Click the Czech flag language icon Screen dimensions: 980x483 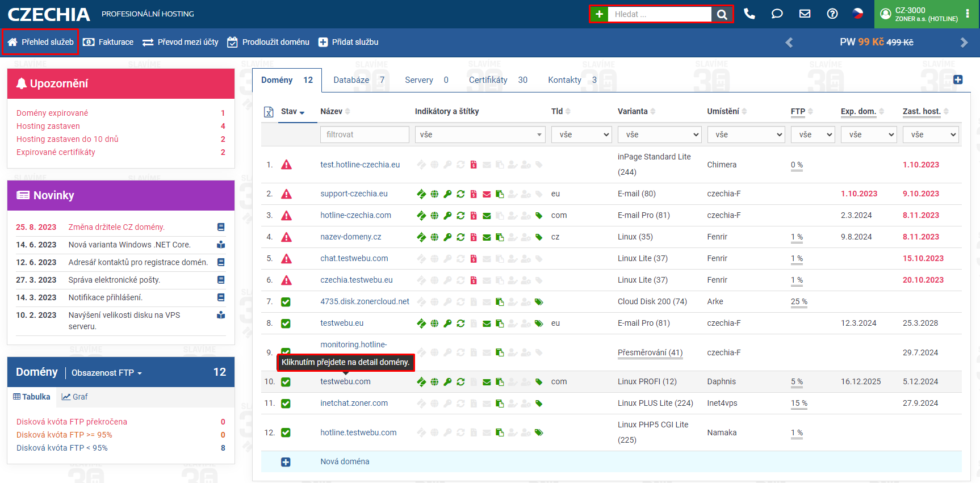[858, 14]
